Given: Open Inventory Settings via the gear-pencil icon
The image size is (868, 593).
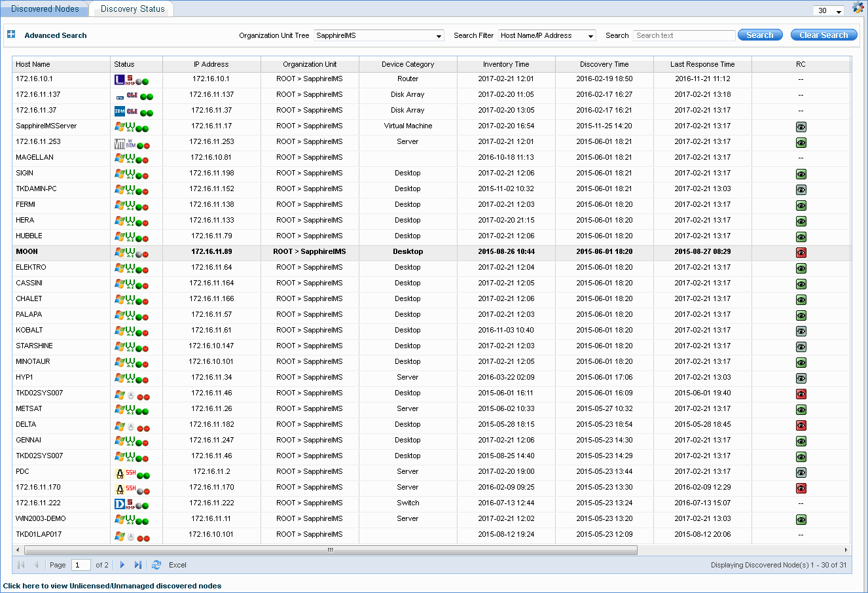Looking at the screenshot, I should [858, 8].
